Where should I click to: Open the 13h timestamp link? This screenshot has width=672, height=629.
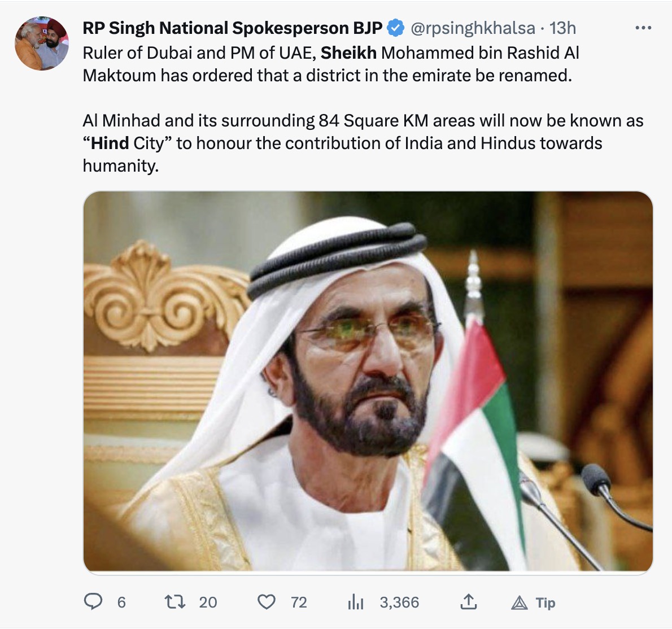(x=563, y=28)
